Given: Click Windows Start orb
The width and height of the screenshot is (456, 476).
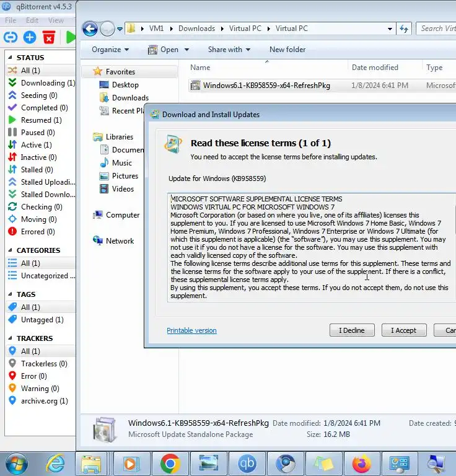Looking at the screenshot, I should [17, 464].
